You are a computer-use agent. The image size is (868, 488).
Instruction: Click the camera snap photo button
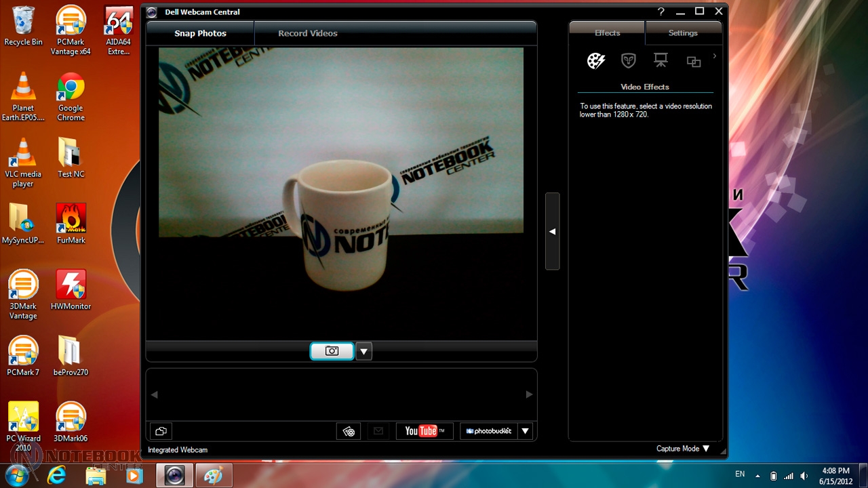point(332,351)
